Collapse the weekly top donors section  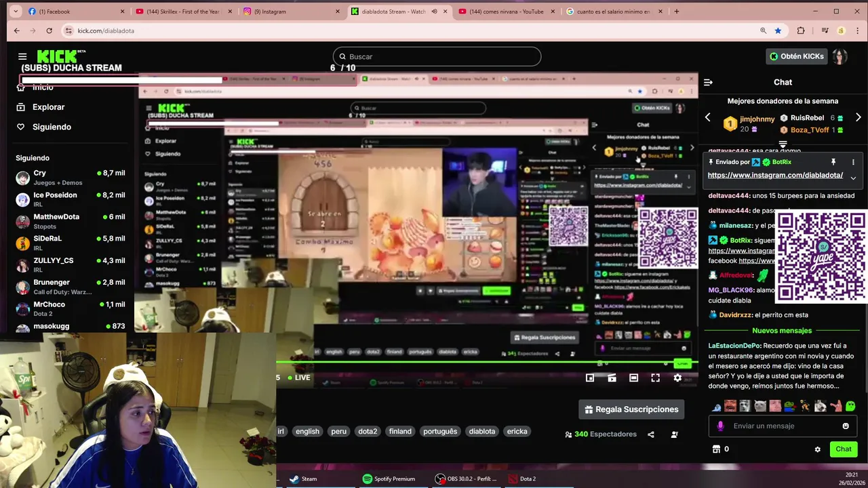point(783,144)
